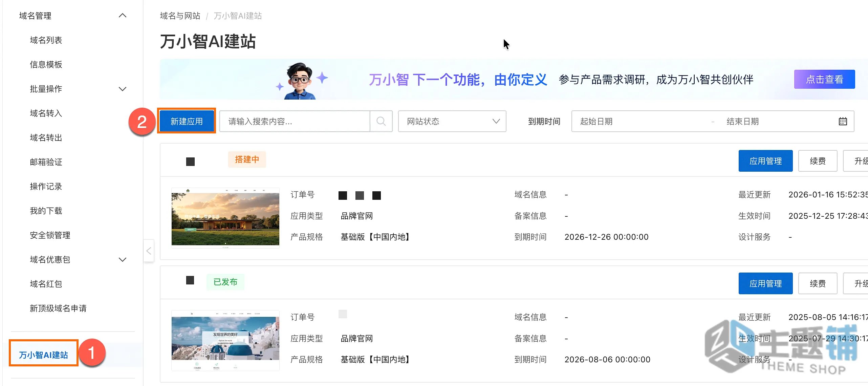Click the 结束日期 date field
Viewport: 868px width, 386px height.
click(x=742, y=121)
